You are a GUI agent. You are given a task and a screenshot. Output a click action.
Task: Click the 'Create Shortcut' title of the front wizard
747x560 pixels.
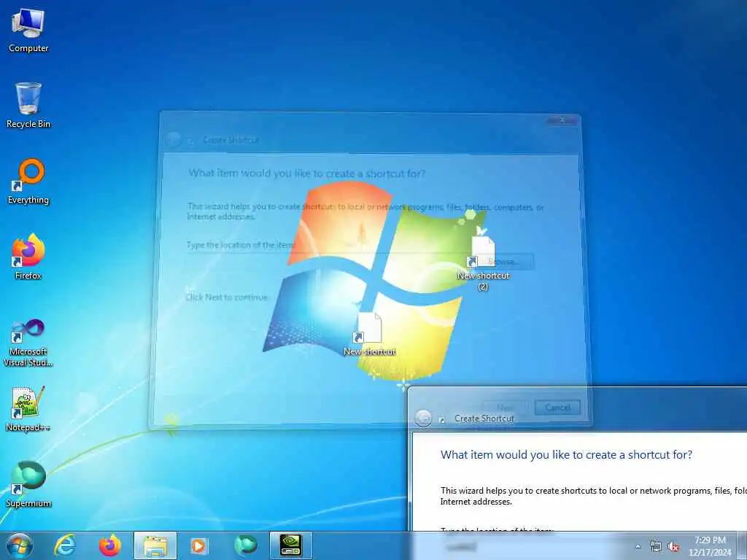[484, 419]
